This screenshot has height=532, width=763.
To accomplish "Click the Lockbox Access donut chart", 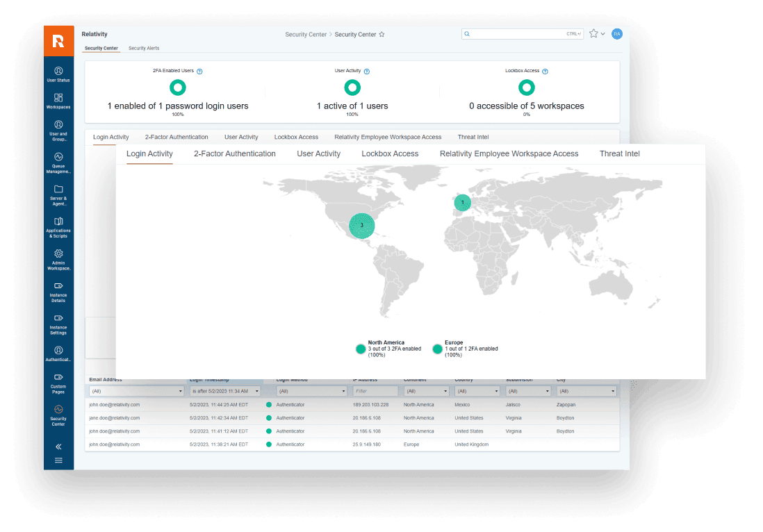I will (x=527, y=88).
